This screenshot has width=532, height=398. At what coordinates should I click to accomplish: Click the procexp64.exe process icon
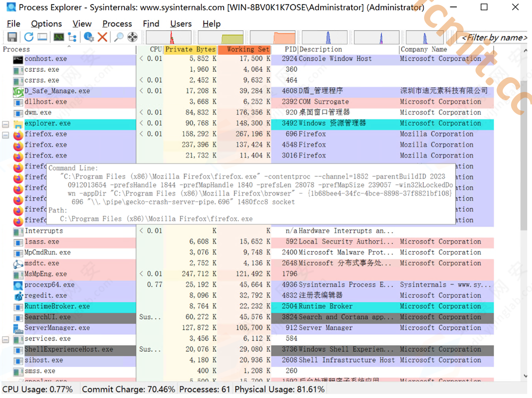pyautogui.click(x=18, y=285)
